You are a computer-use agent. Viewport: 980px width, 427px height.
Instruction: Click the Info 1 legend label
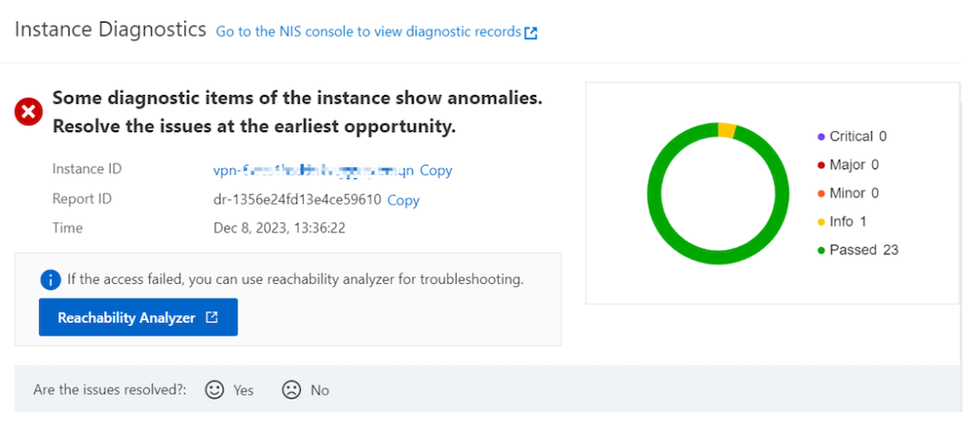[x=848, y=221]
